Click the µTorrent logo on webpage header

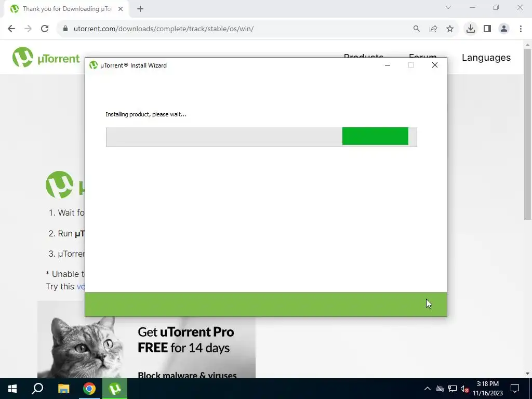click(x=46, y=57)
